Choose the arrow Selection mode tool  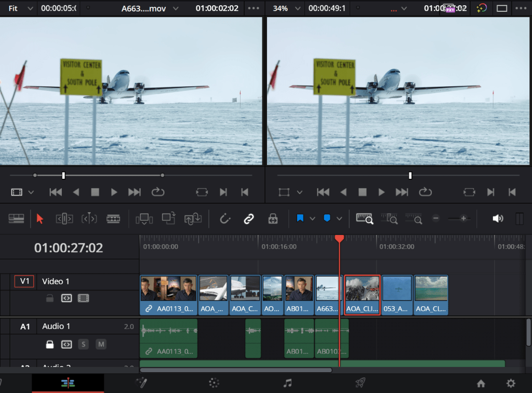[41, 219]
